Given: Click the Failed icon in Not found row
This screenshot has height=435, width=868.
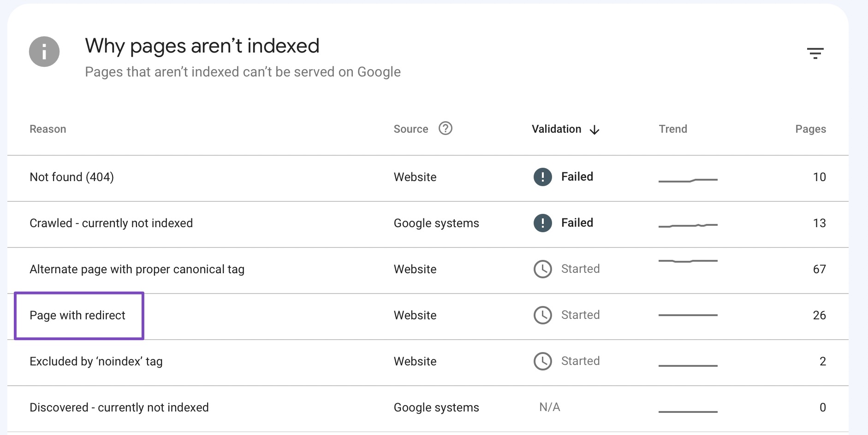Looking at the screenshot, I should tap(543, 177).
